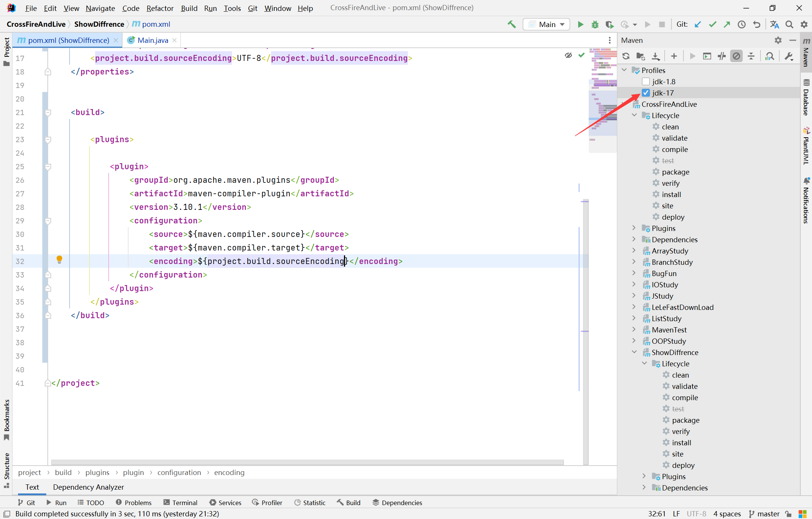Open Maven panel options gear
The image size is (812, 519).
[778, 40]
